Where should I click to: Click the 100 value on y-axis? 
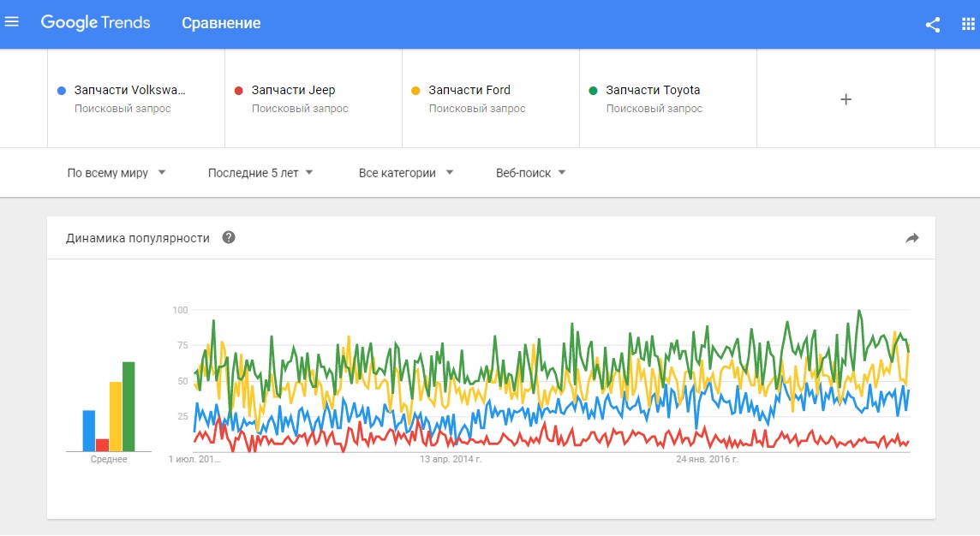(x=180, y=310)
